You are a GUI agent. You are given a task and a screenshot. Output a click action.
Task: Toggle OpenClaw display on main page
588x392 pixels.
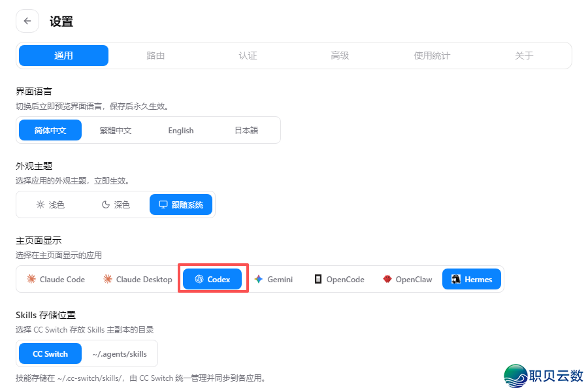pos(408,279)
